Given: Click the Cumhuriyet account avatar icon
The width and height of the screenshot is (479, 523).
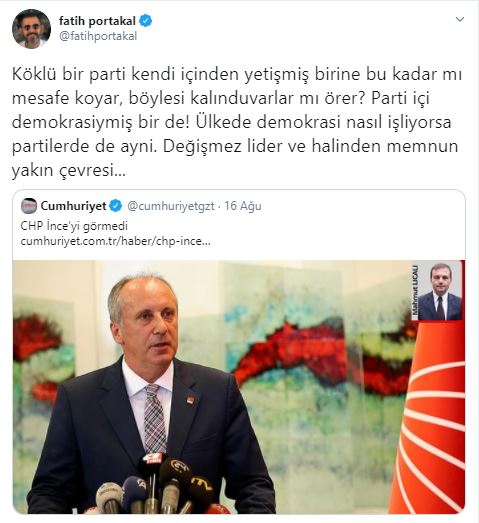Looking at the screenshot, I should (29, 206).
